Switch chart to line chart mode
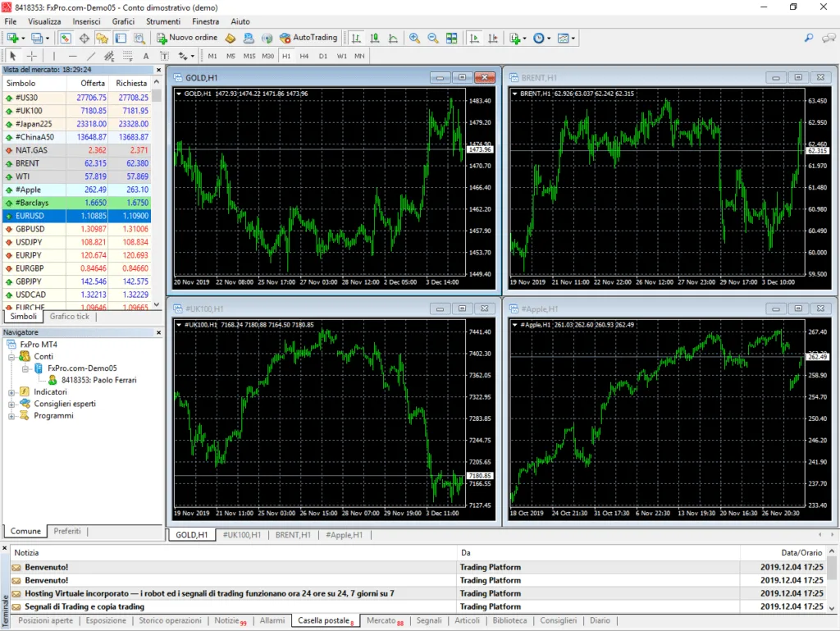Image resolution: width=840 pixels, height=631 pixels. 393,38
